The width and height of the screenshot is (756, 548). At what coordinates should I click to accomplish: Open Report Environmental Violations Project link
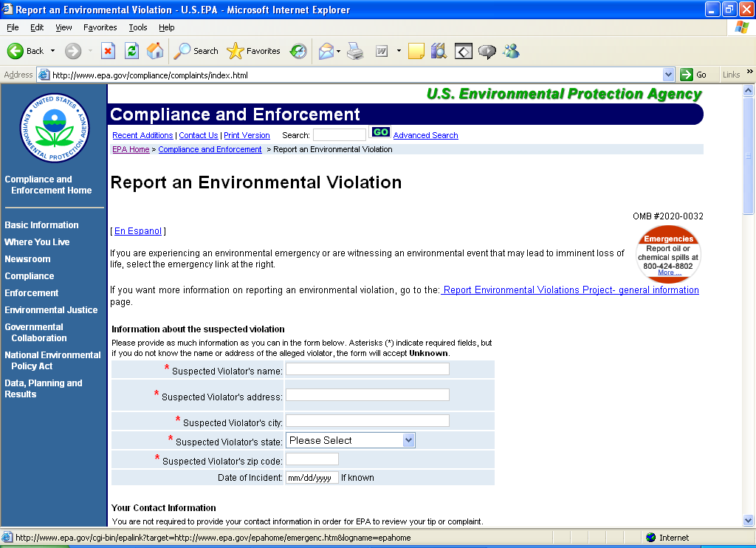(x=571, y=290)
